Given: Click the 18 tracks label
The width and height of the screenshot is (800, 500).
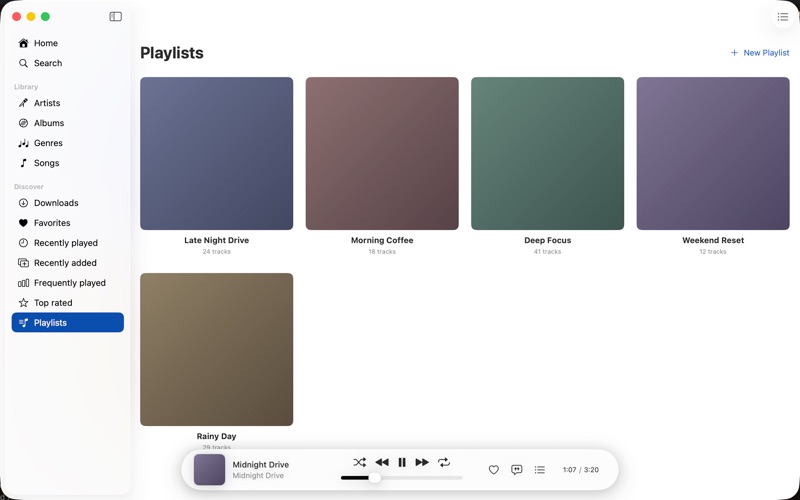Looking at the screenshot, I should (382, 252).
